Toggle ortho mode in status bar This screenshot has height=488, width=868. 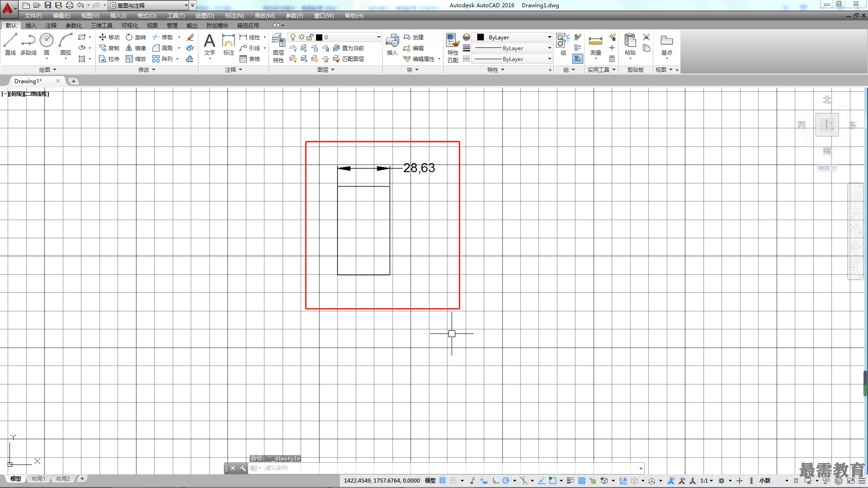[x=495, y=480]
